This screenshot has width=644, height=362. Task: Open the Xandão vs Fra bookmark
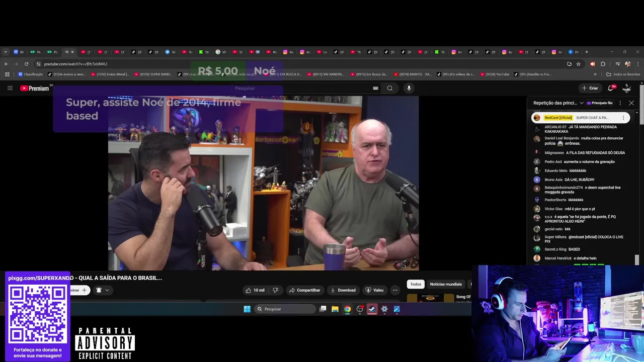tap(532, 74)
